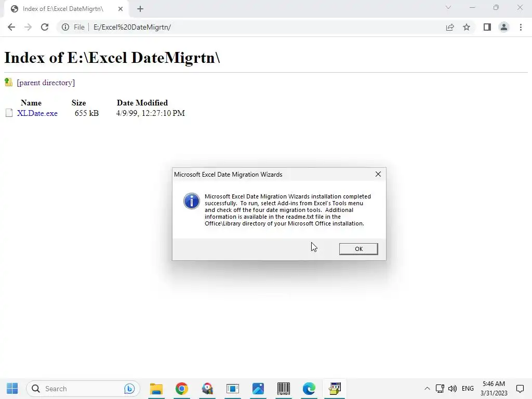Image resolution: width=532 pixels, height=399 pixels.
Task: Click the 4/9/99, 12:27:10 PM date
Action: (x=150, y=113)
